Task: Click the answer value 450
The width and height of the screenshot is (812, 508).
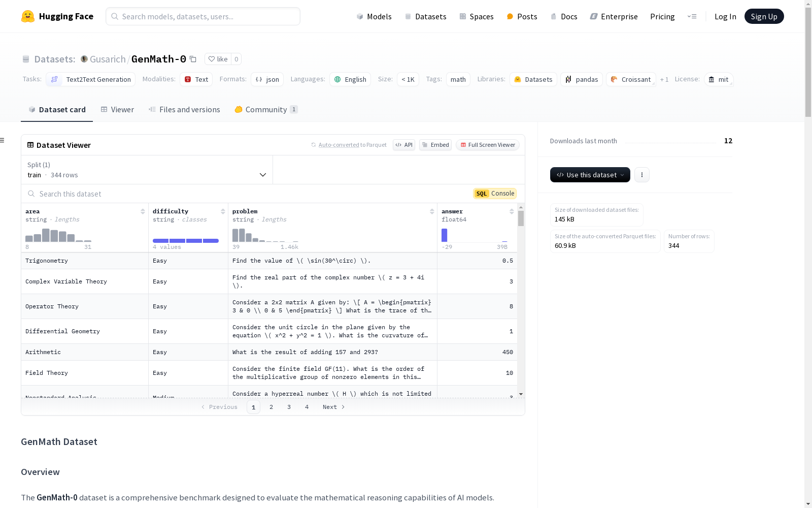Action: coord(507,352)
